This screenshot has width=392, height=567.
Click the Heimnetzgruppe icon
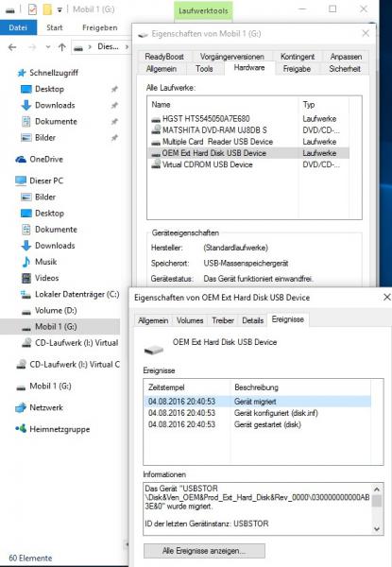(x=21, y=429)
